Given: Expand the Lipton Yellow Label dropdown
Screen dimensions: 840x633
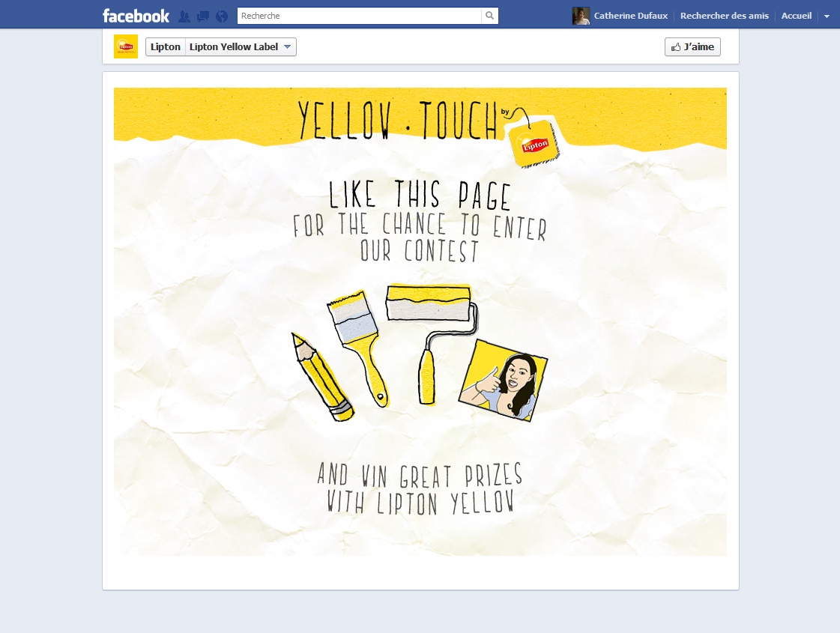Looking at the screenshot, I should tap(241, 46).
